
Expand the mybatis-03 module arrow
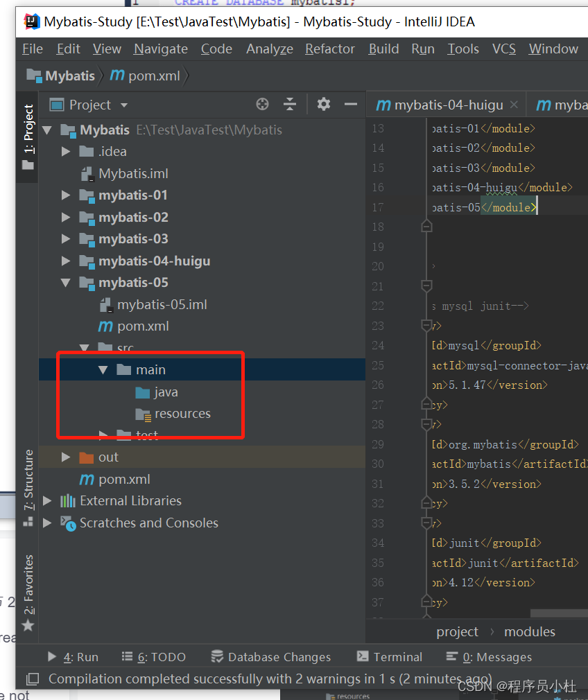pos(66,239)
